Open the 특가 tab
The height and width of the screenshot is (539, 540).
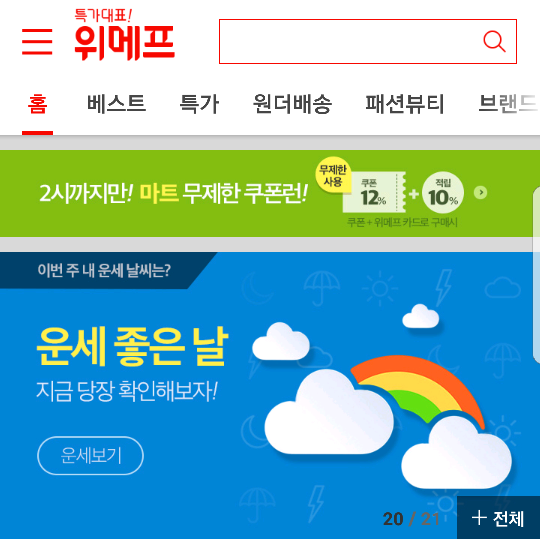coord(199,103)
